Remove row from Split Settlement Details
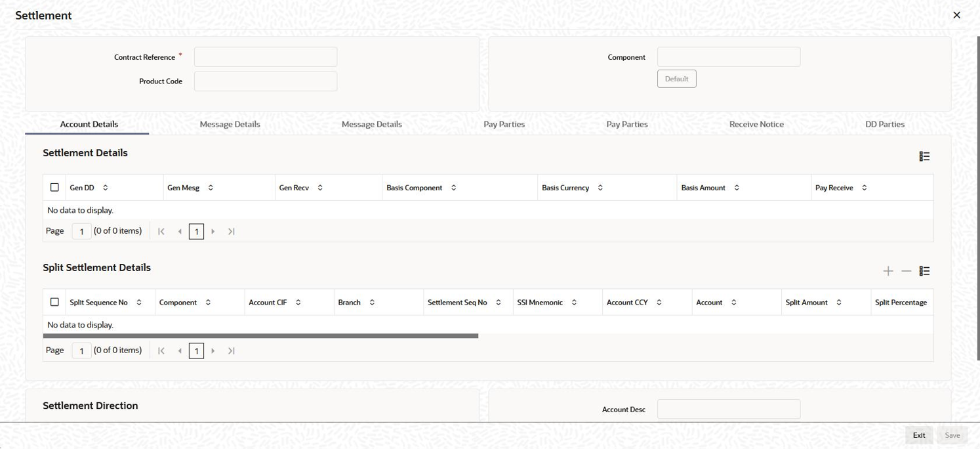The height and width of the screenshot is (449, 980). (x=907, y=271)
